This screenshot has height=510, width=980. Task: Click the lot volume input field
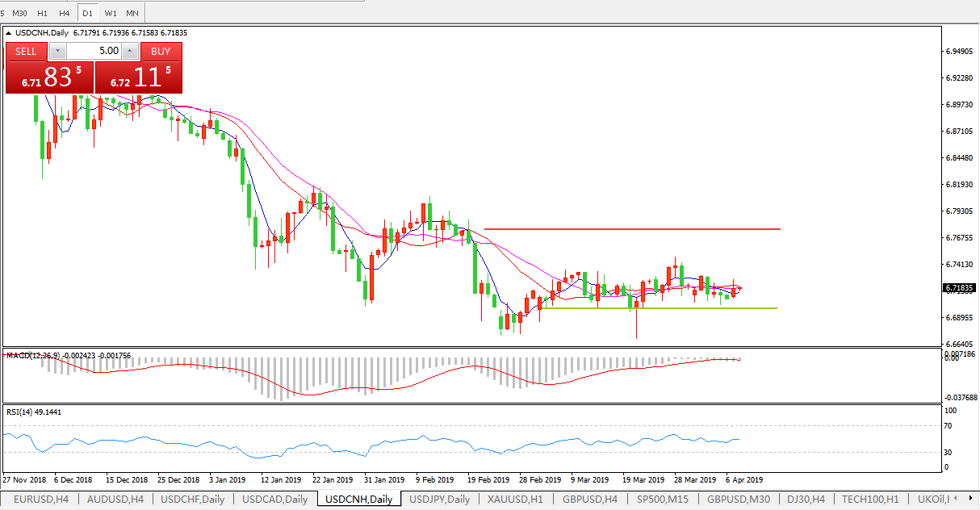point(94,51)
